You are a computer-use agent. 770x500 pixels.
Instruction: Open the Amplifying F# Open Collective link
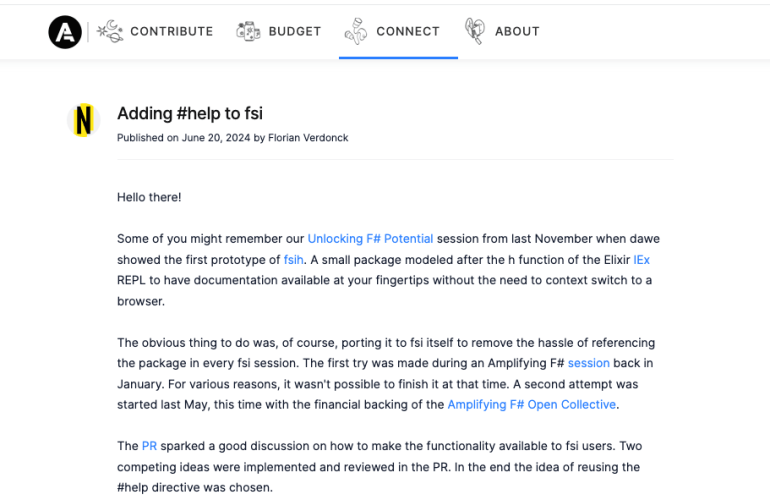coord(532,405)
